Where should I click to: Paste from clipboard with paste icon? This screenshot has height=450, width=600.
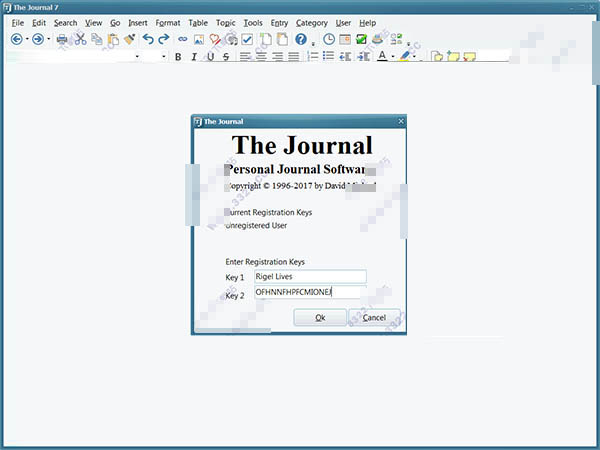coord(113,39)
